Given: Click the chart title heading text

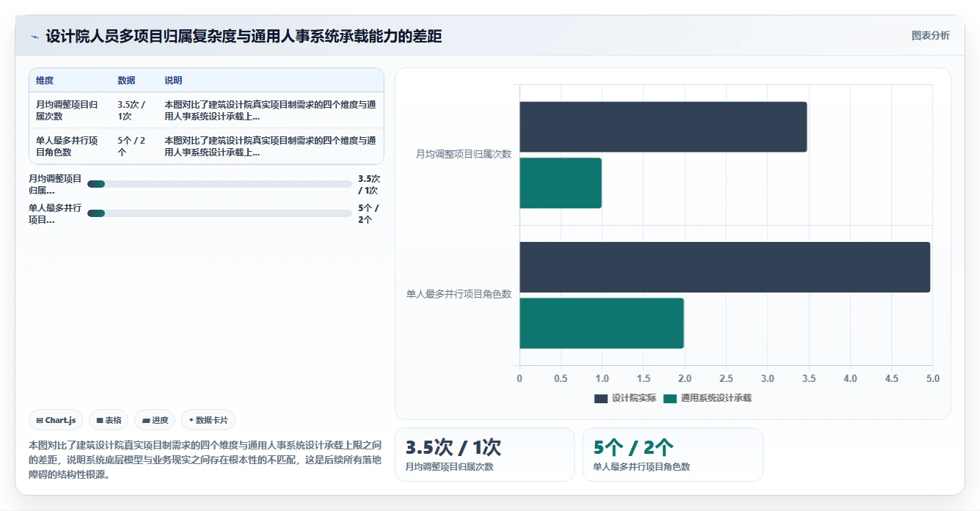Looking at the screenshot, I should coord(244,36).
